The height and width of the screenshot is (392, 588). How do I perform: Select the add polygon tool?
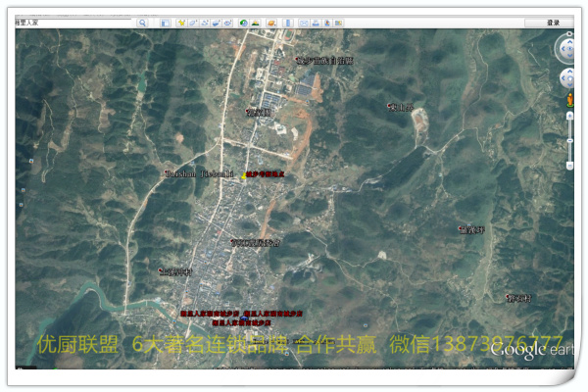[193, 23]
